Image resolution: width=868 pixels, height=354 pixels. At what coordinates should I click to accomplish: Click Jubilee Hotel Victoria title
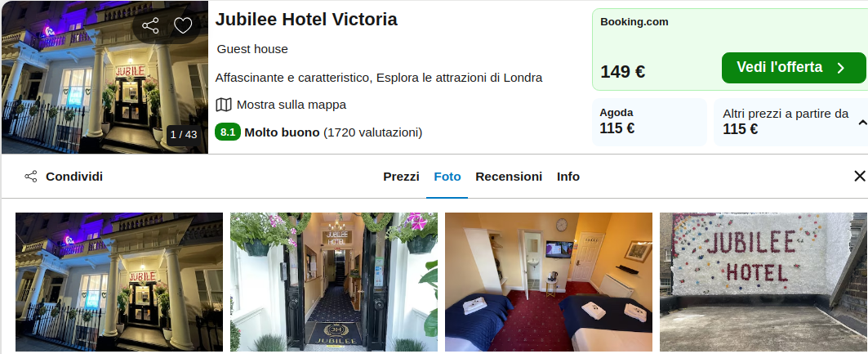click(x=306, y=20)
